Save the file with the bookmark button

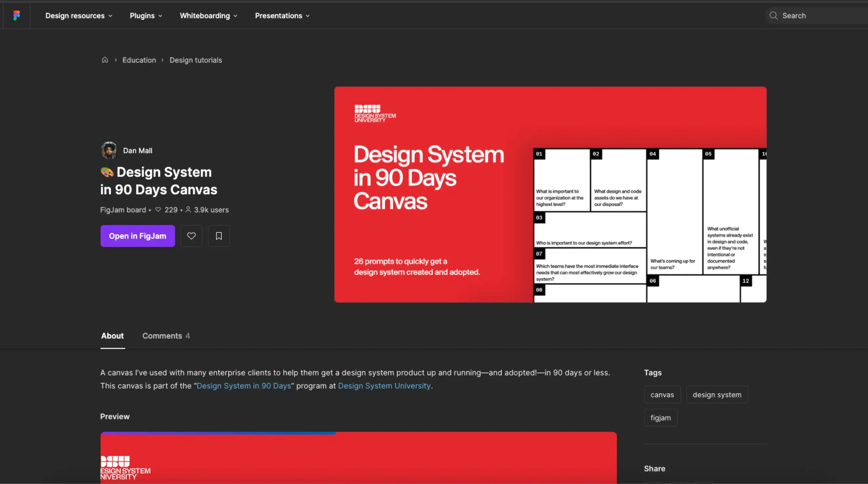[x=219, y=236]
